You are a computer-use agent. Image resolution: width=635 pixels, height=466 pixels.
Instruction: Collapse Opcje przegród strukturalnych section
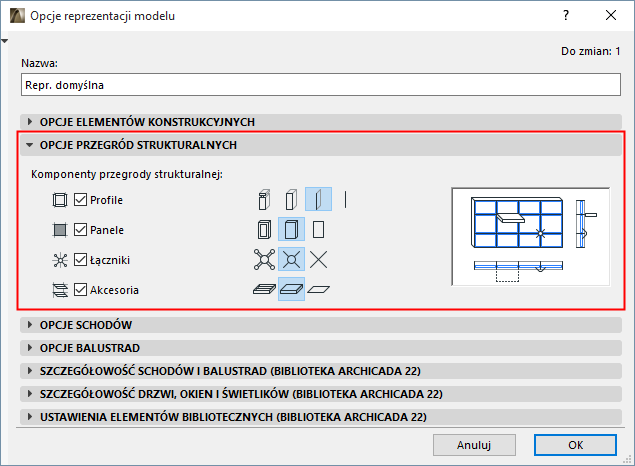pos(321,145)
